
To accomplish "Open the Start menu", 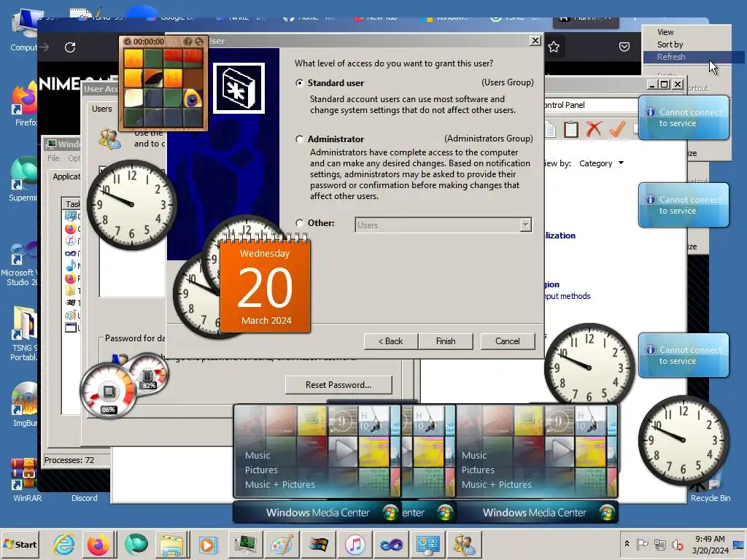I will (x=20, y=544).
